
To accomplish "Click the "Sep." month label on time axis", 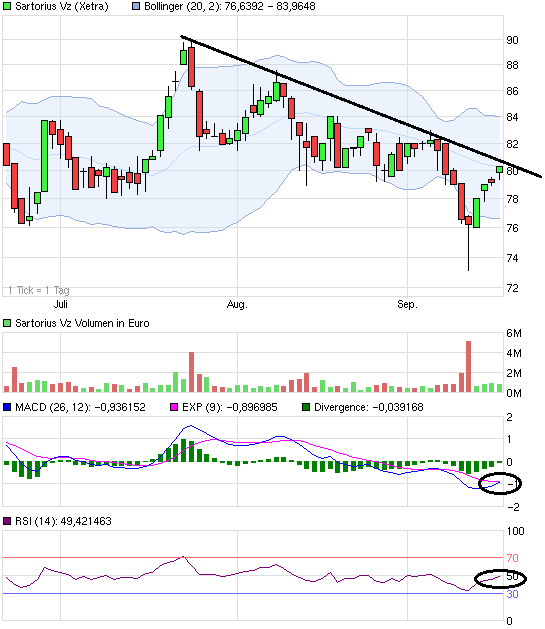I will tap(407, 304).
